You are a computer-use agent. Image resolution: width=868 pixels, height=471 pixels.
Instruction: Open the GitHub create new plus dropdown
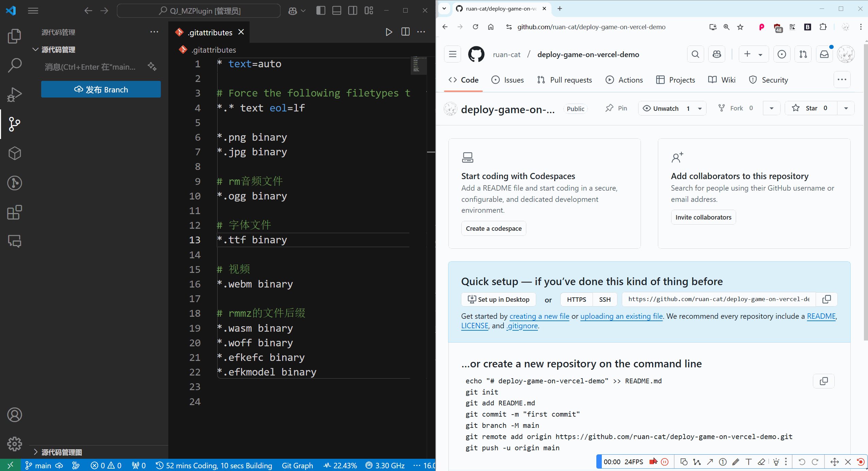[754, 54]
